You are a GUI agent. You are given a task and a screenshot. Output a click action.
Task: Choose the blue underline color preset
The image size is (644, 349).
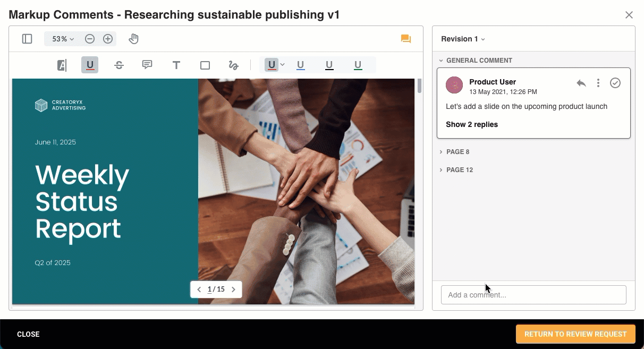(301, 65)
